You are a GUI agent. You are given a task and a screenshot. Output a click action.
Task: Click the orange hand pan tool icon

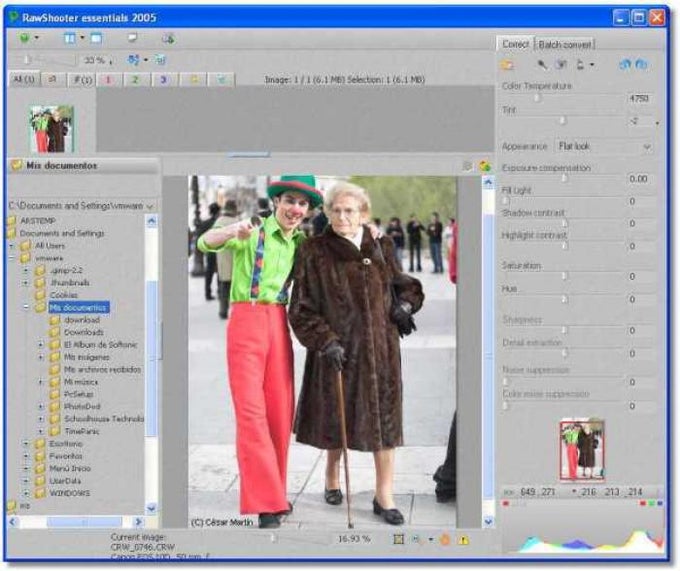(x=445, y=539)
